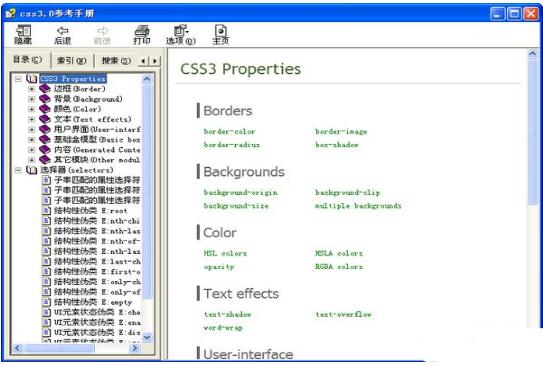Click the page icon beside 结构性伪类 E:root

[46, 211]
